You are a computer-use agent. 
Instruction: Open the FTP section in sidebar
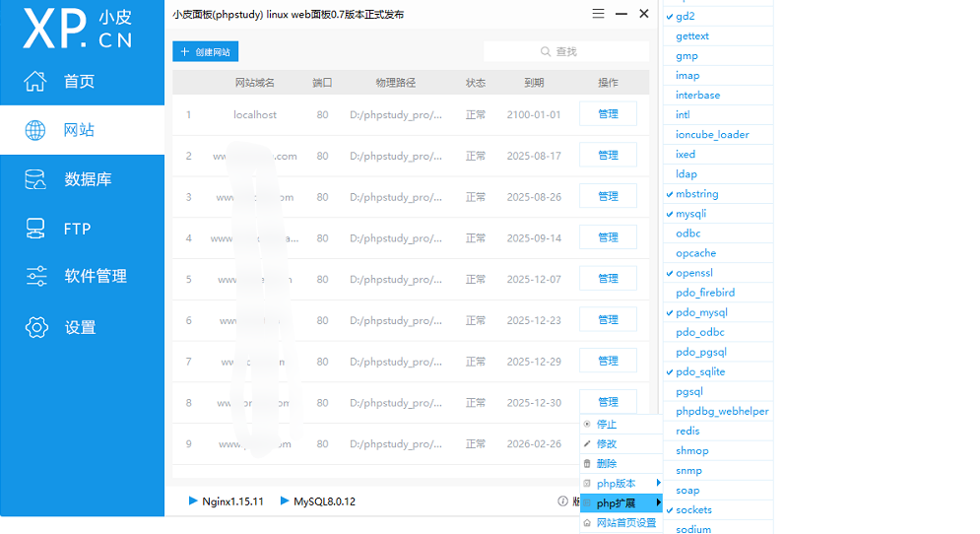tap(77, 229)
